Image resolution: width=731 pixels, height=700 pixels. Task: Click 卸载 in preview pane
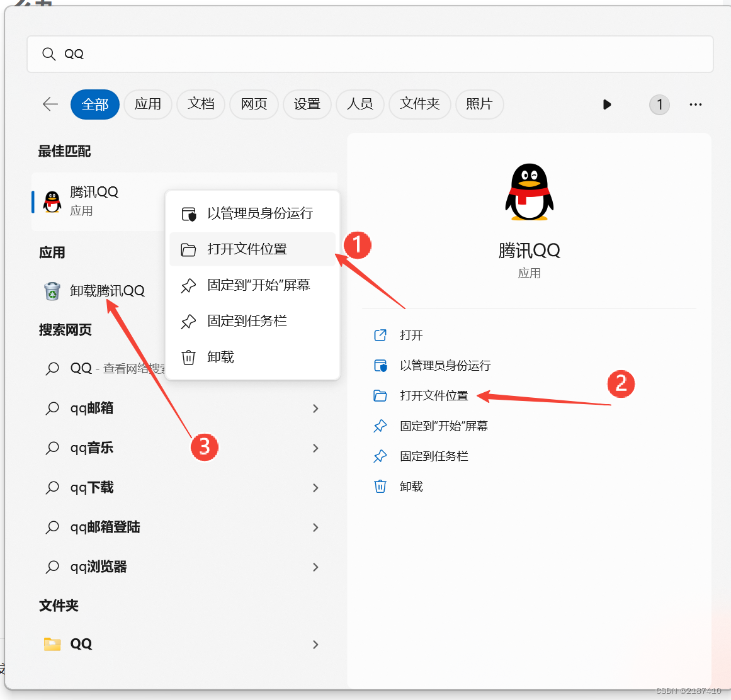[411, 487]
